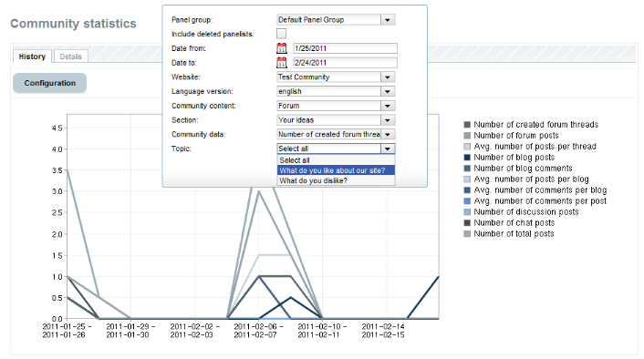644x359 pixels.
Task: Expand the Panel group dropdown
Action: [388, 20]
